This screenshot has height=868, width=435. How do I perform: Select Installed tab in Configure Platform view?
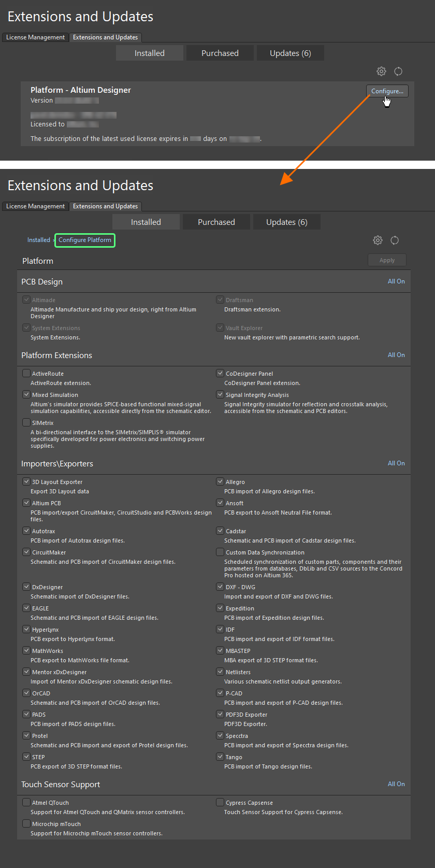(146, 222)
